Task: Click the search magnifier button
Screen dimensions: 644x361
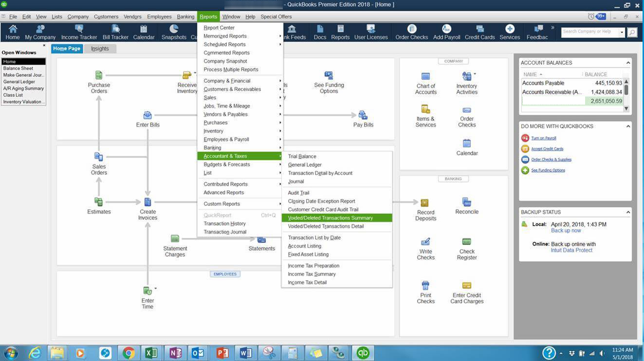Action: 632,32
